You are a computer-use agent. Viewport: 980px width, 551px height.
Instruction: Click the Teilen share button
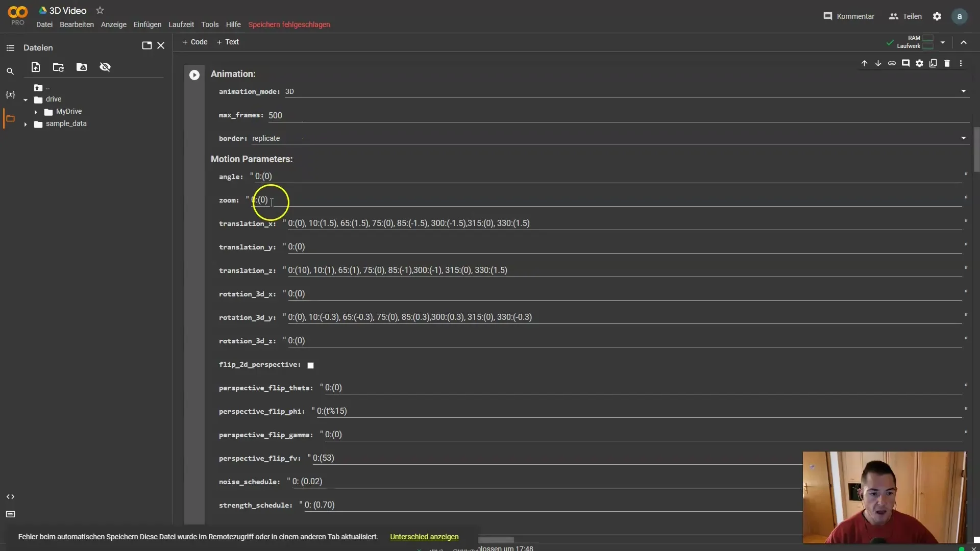click(905, 16)
